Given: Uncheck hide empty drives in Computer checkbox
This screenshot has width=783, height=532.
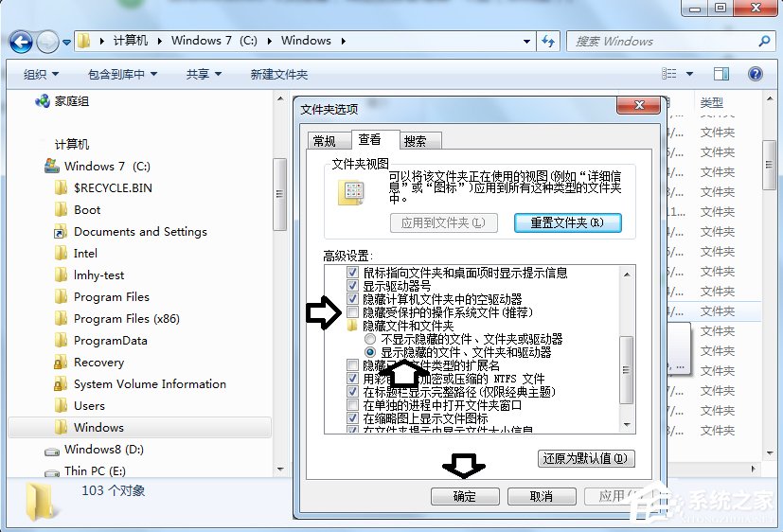Looking at the screenshot, I should (x=353, y=299).
